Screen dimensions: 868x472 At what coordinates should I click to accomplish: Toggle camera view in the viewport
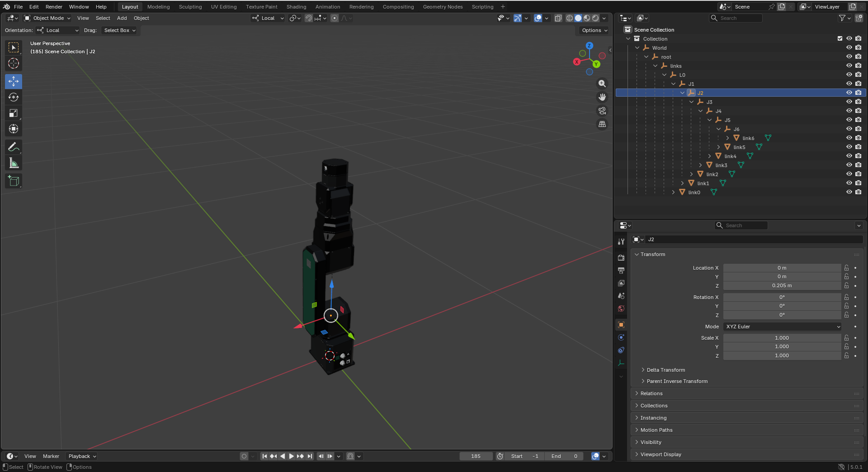pos(602,111)
